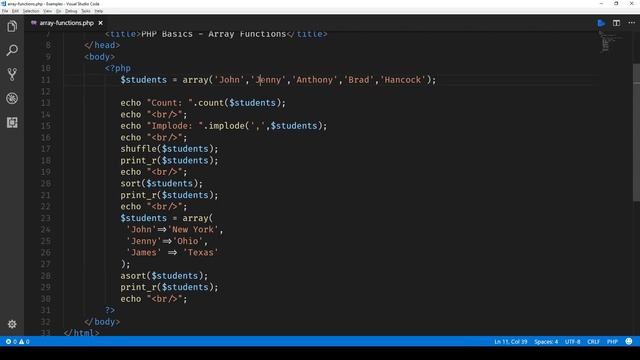
Task: Open the Edit menu
Action: (x=15, y=11)
